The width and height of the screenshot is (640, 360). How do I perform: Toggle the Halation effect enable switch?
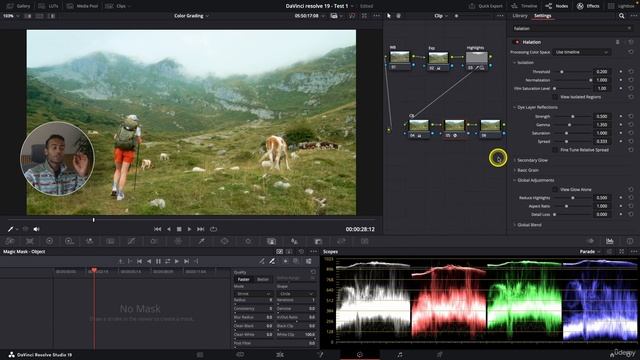coord(516,42)
